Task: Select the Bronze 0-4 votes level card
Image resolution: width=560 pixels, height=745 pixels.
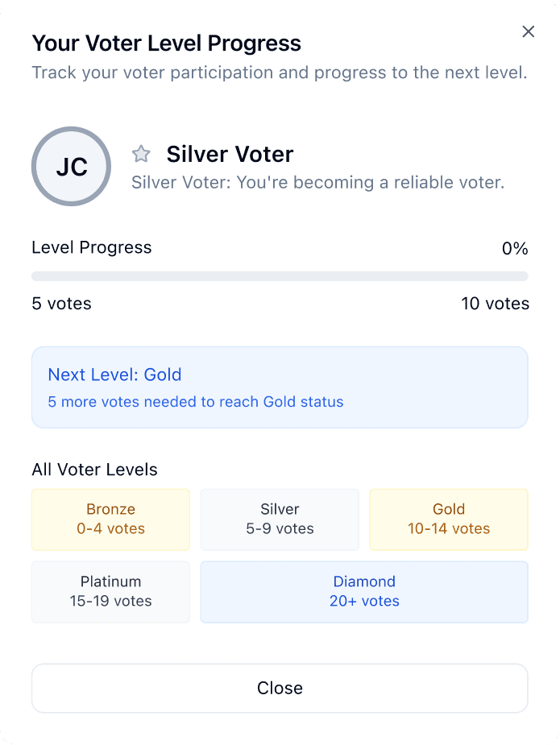Action: pos(111,519)
